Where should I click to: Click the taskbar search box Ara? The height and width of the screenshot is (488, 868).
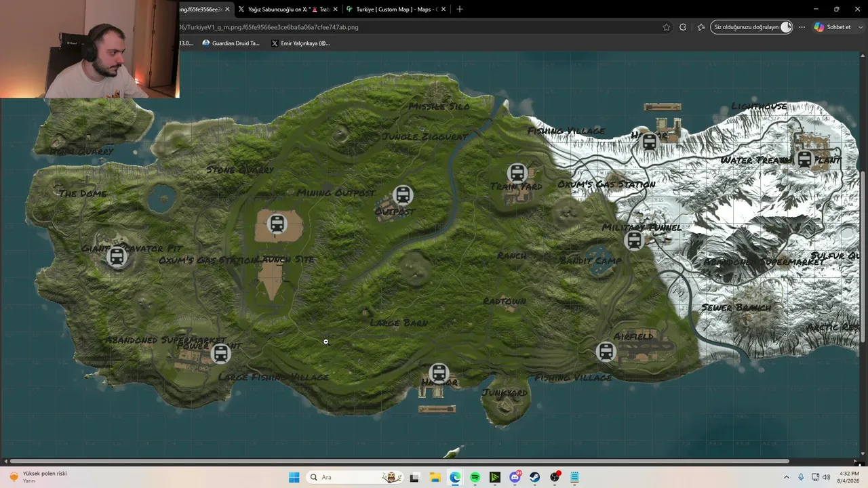click(354, 477)
